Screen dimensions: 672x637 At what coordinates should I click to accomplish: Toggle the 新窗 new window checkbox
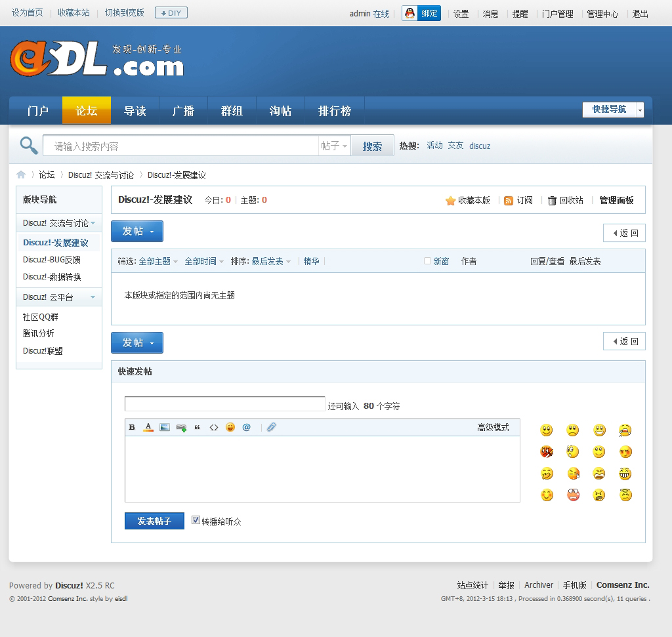427,261
